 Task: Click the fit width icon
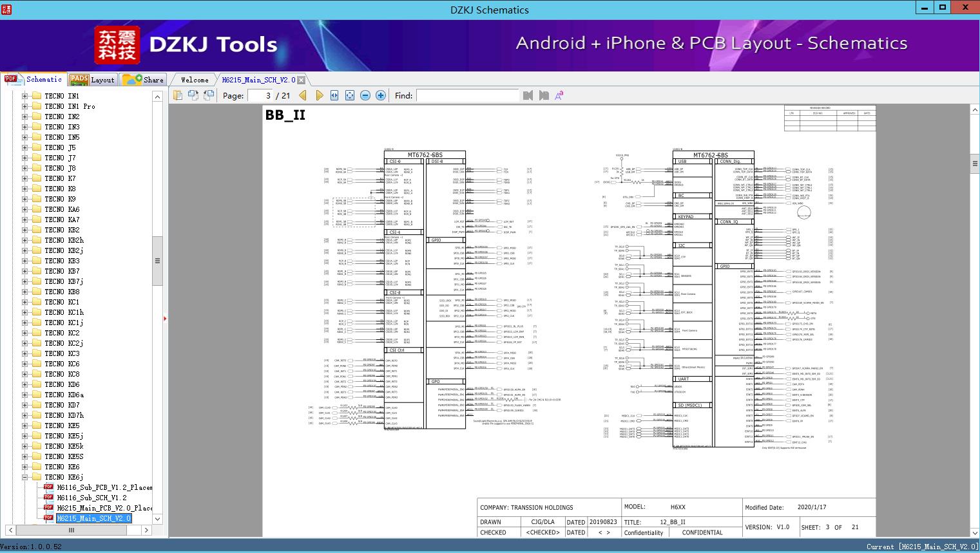tap(334, 95)
